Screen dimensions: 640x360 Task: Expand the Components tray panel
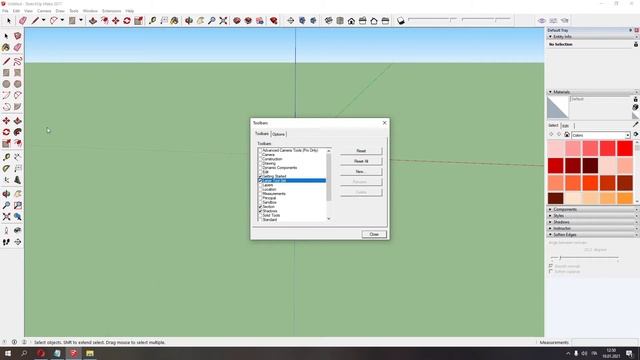(x=592, y=209)
